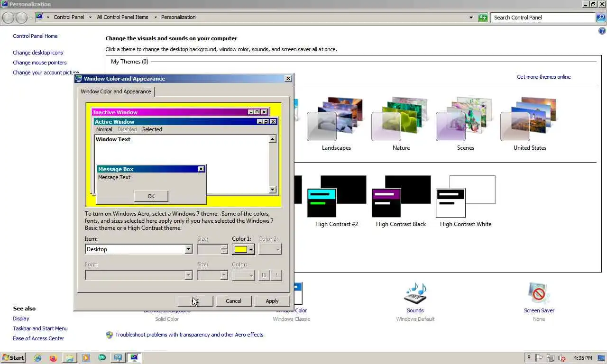Click the network icon in the system tray

point(551,358)
